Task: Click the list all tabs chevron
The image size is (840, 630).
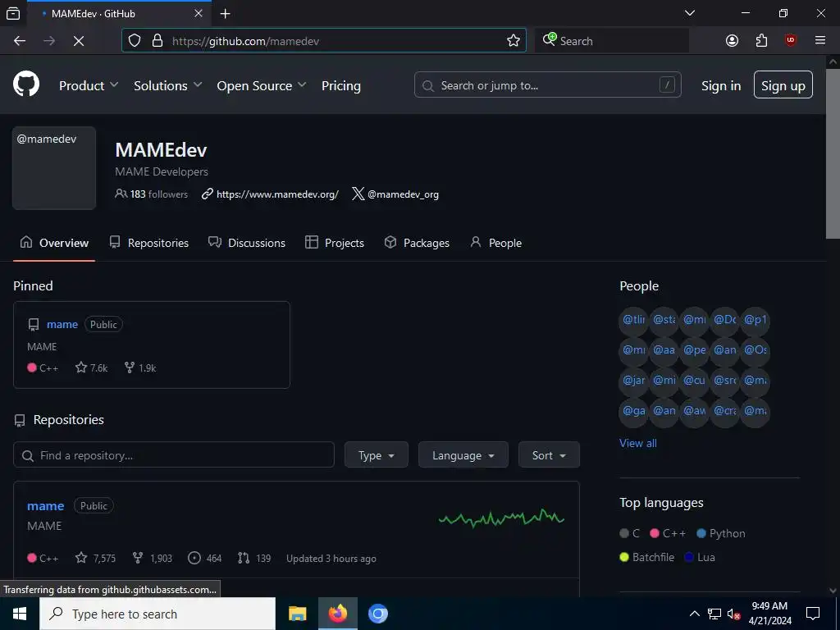Action: coord(690,13)
